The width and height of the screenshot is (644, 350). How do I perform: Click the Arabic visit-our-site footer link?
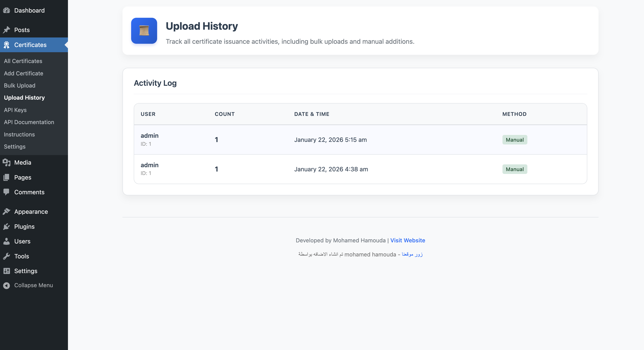412,254
